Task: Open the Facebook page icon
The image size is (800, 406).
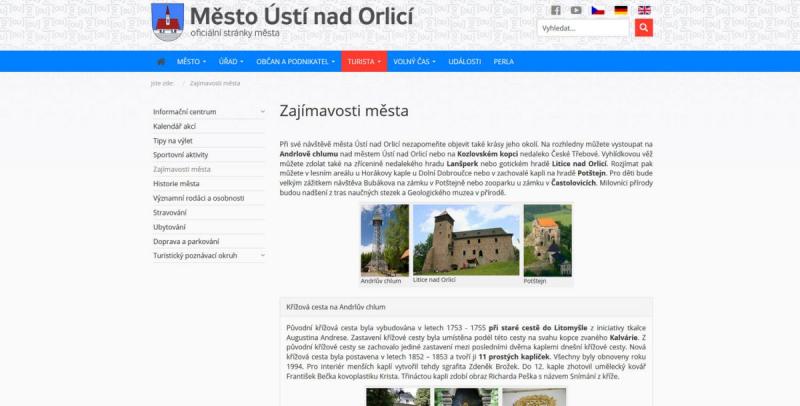Action: pos(556,10)
